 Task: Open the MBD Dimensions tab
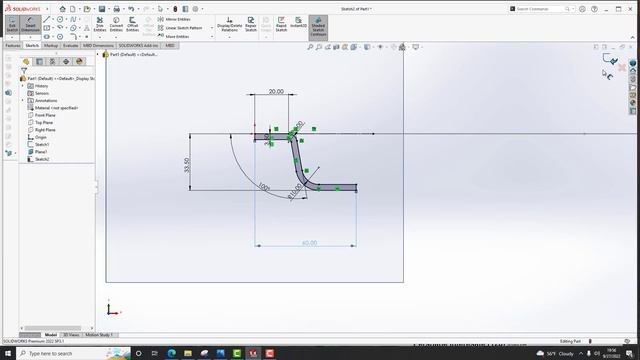click(98, 46)
